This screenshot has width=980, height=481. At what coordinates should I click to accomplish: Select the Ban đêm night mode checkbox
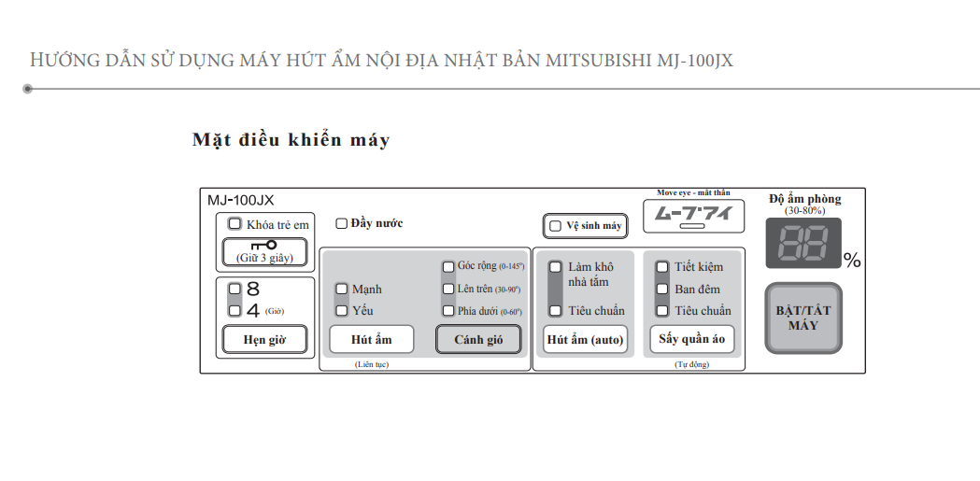pos(662,289)
